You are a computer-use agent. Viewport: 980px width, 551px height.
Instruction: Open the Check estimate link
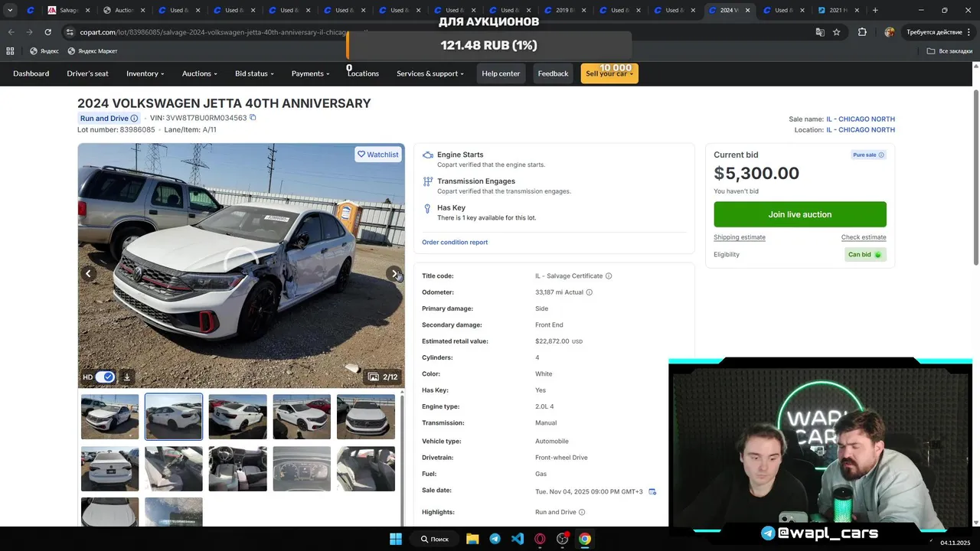tap(864, 237)
